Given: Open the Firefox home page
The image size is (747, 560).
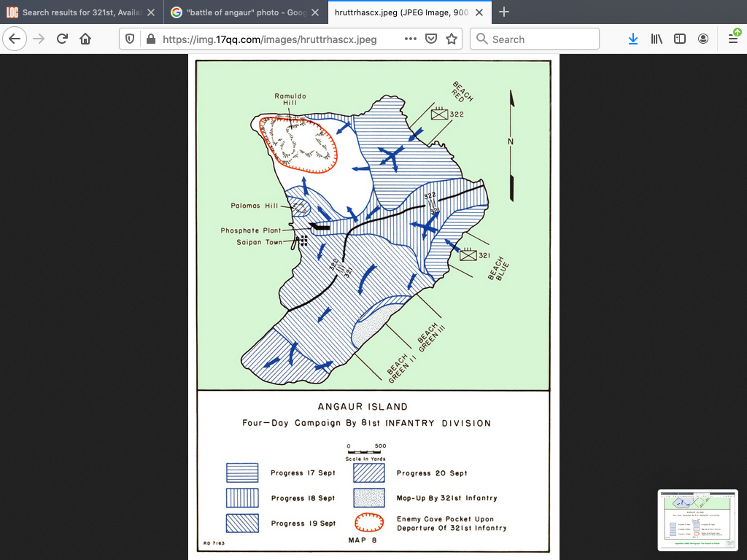Looking at the screenshot, I should tap(85, 39).
